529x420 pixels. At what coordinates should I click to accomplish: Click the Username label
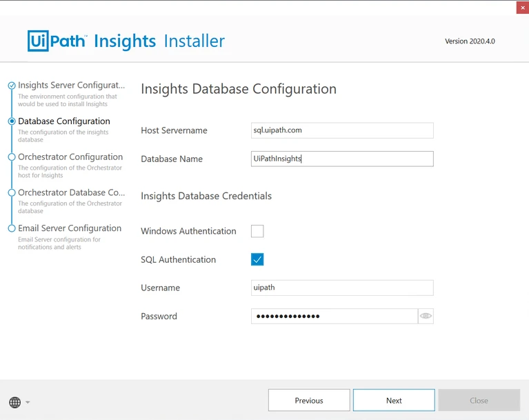(160, 288)
